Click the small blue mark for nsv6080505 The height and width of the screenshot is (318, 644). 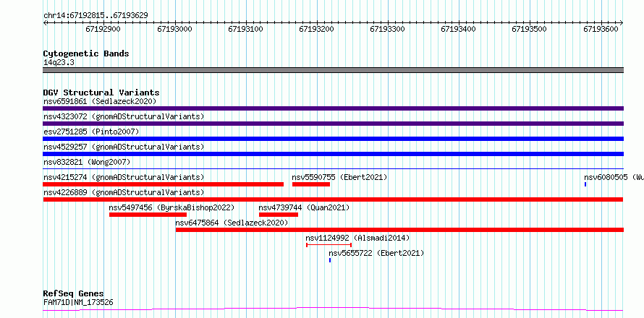point(585,184)
